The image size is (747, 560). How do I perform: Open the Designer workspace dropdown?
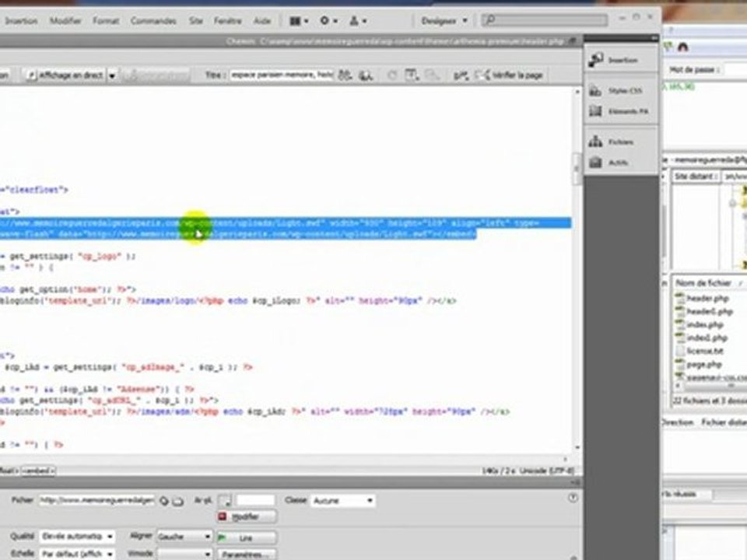point(444,21)
